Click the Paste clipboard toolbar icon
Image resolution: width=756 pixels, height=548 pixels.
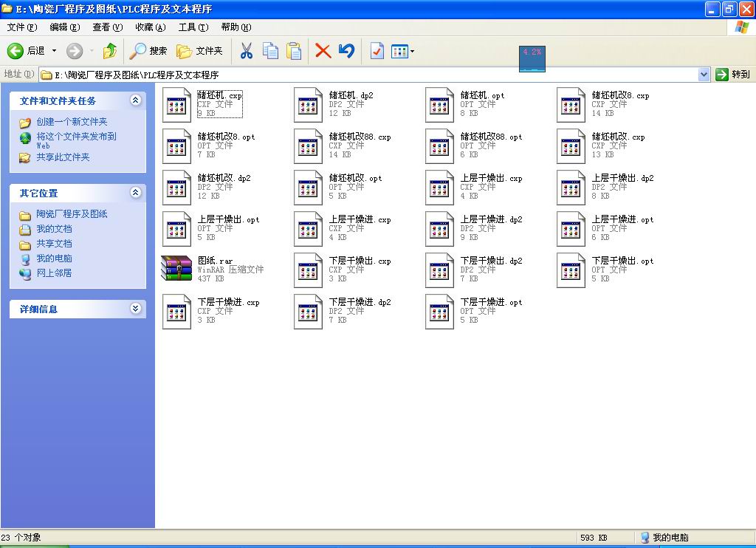click(294, 51)
